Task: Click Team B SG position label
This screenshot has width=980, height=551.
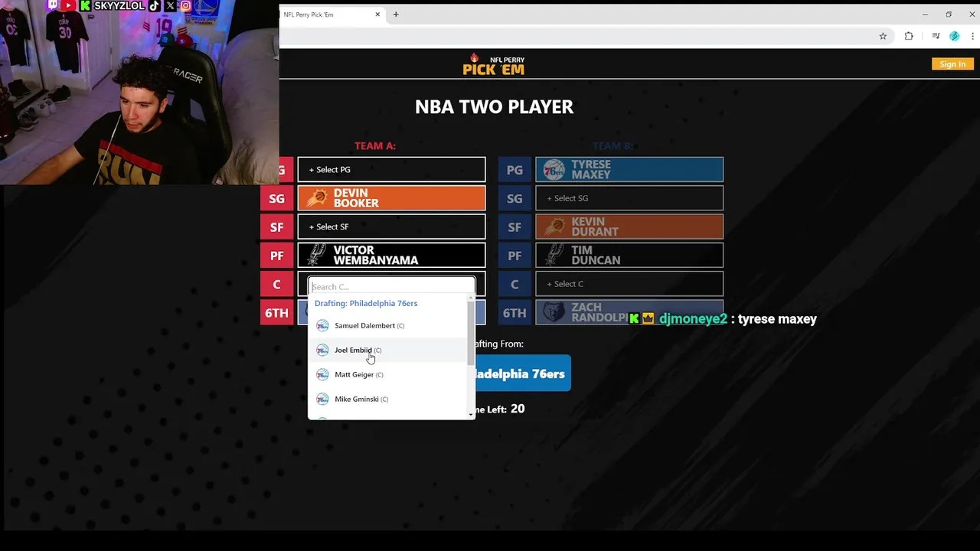Action: tap(514, 198)
